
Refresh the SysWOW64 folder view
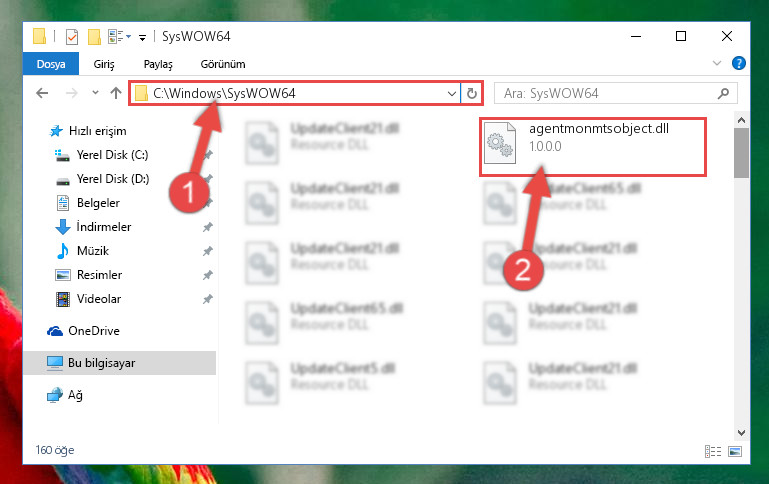tap(472, 93)
